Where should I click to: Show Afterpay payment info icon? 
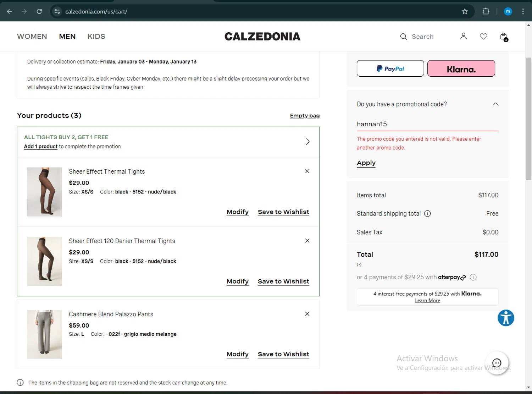(473, 277)
